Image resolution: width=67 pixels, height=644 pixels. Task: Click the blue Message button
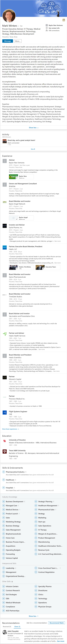[8, 41]
